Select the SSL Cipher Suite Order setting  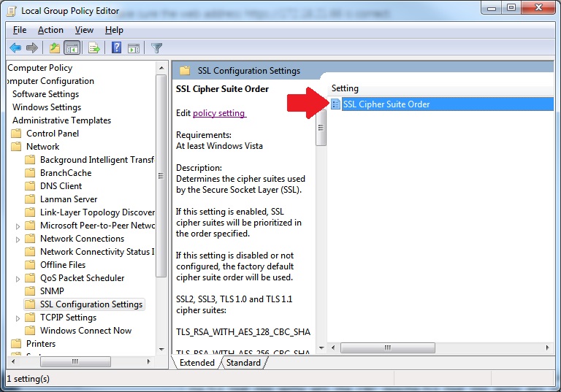tap(386, 104)
